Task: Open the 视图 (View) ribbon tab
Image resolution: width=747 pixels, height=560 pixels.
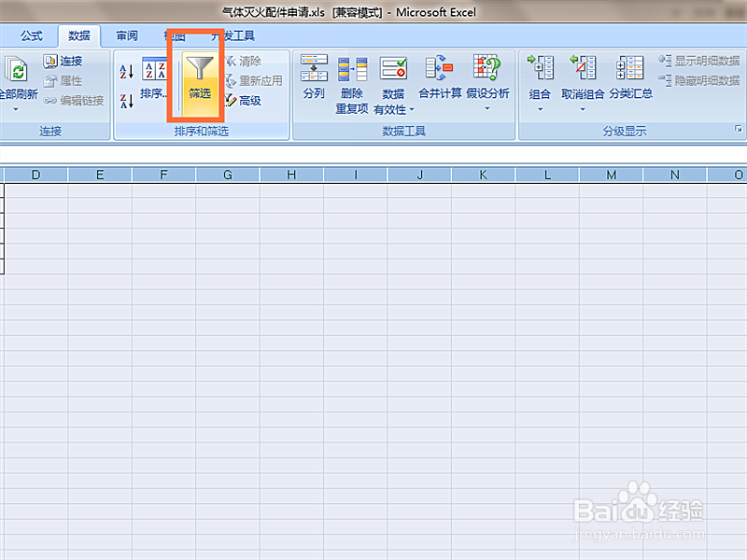Action: [176, 35]
